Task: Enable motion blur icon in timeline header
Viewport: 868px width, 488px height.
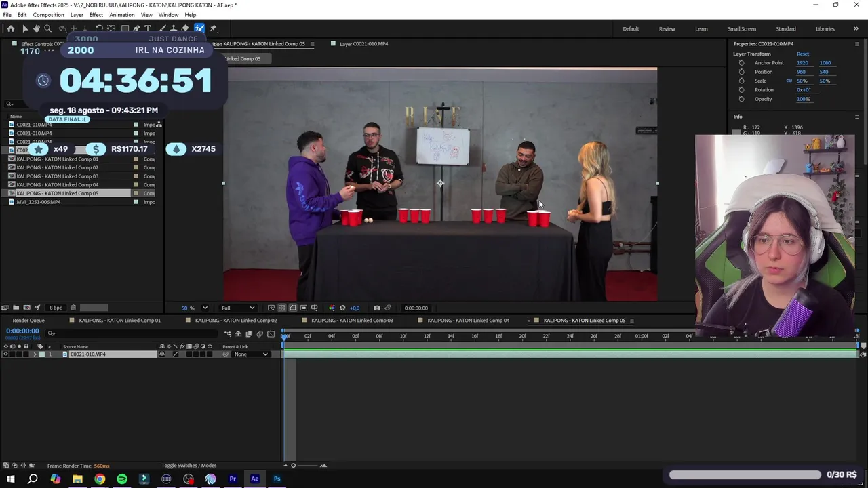Action: click(x=260, y=333)
